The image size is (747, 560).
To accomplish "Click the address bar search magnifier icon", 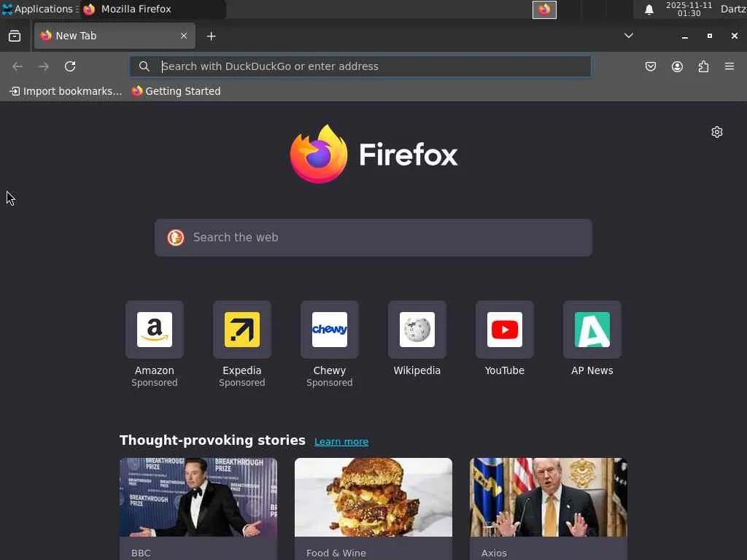I will 144,66.
